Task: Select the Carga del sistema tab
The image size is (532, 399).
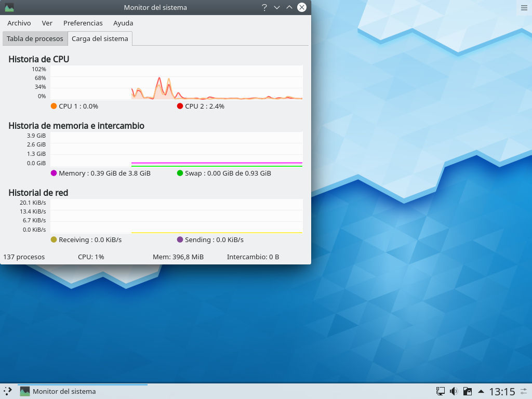Action: [x=100, y=38]
